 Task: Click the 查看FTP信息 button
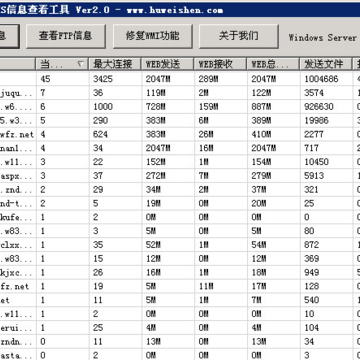(x=66, y=36)
